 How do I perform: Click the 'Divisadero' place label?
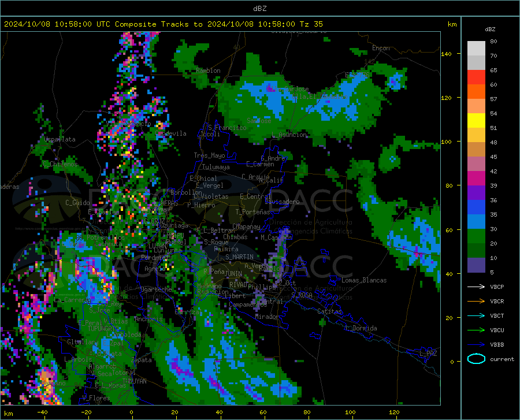[282, 202]
